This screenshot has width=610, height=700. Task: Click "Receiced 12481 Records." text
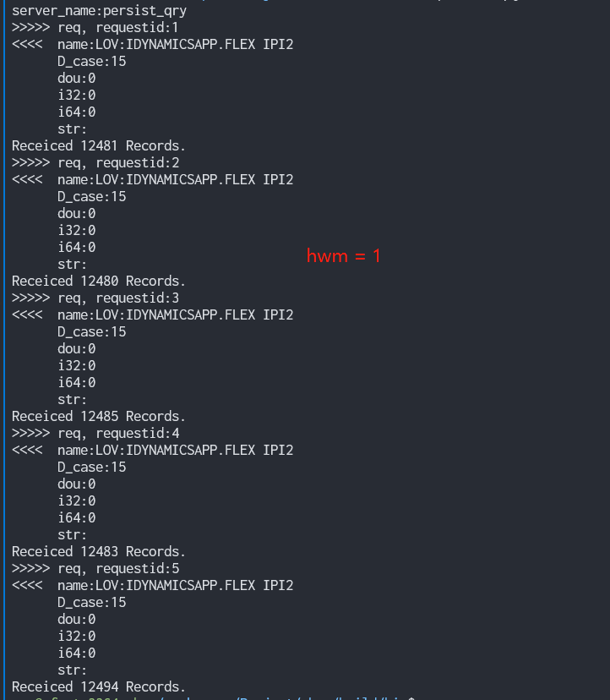tap(99, 145)
